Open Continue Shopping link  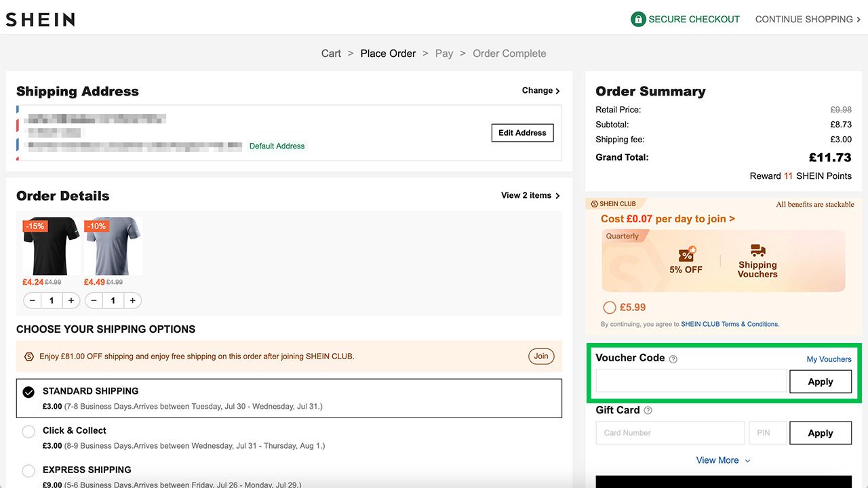808,20
